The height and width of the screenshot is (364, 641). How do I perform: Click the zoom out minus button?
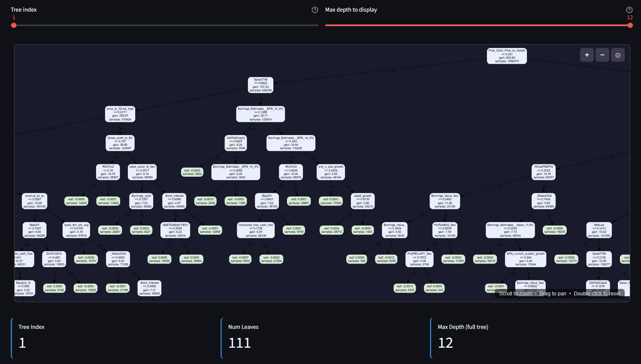point(602,55)
